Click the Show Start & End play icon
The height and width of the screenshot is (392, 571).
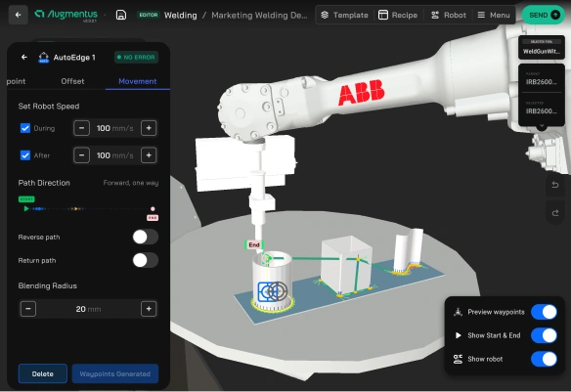(x=459, y=335)
